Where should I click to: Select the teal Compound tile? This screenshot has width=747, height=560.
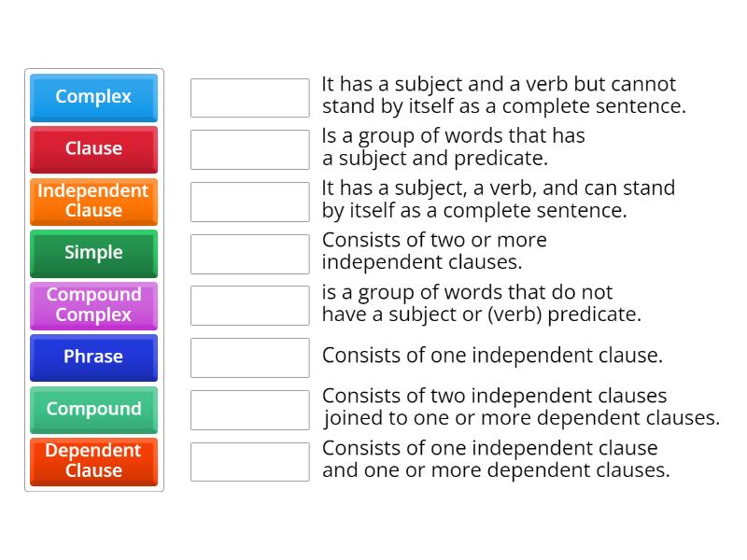point(93,409)
